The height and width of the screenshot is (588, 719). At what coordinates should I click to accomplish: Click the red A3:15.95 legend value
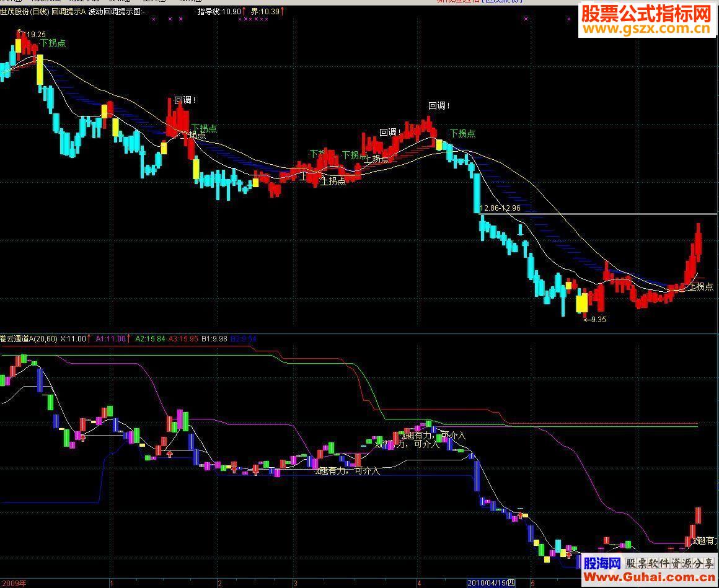click(x=183, y=339)
